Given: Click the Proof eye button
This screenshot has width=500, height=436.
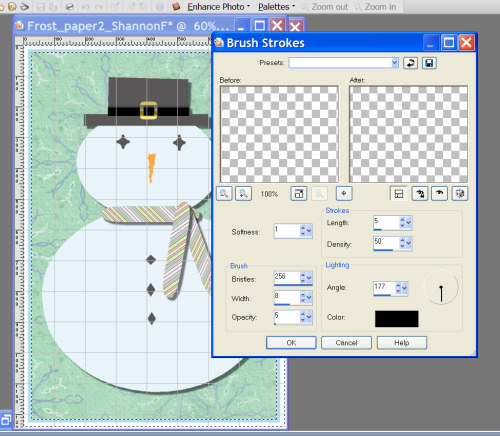Looking at the screenshot, I should [439, 194].
